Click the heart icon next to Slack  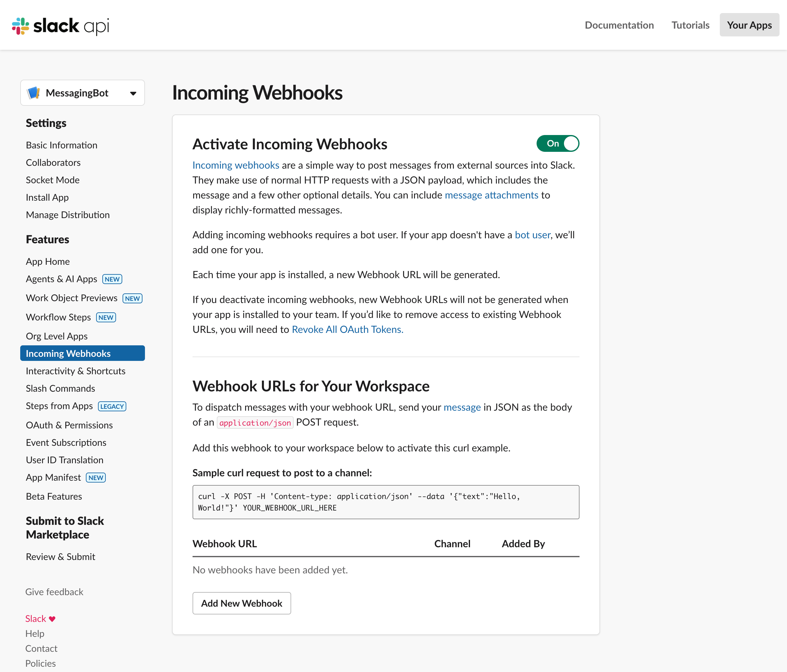click(53, 619)
